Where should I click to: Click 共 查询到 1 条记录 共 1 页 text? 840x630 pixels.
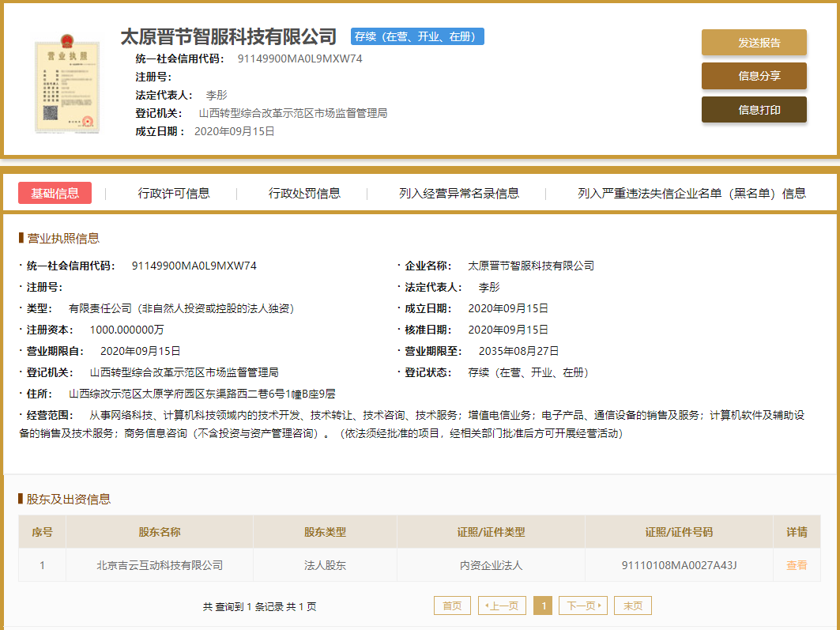pyautogui.click(x=260, y=606)
